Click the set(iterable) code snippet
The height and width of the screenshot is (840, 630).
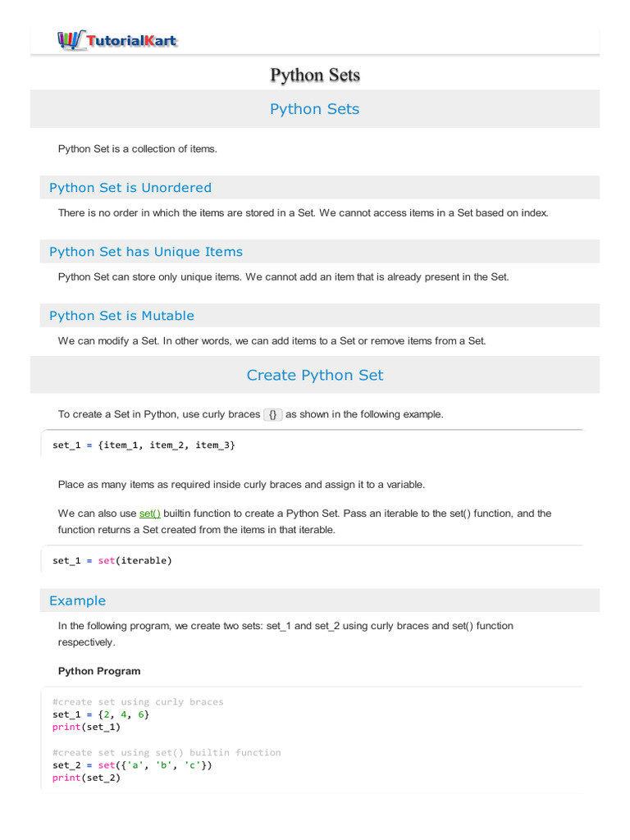click(x=112, y=561)
